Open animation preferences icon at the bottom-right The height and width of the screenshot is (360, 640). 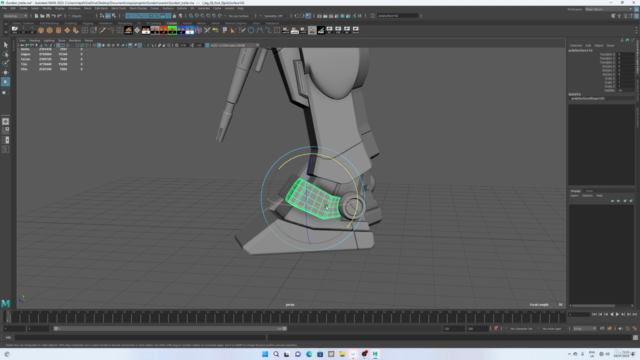click(635, 329)
